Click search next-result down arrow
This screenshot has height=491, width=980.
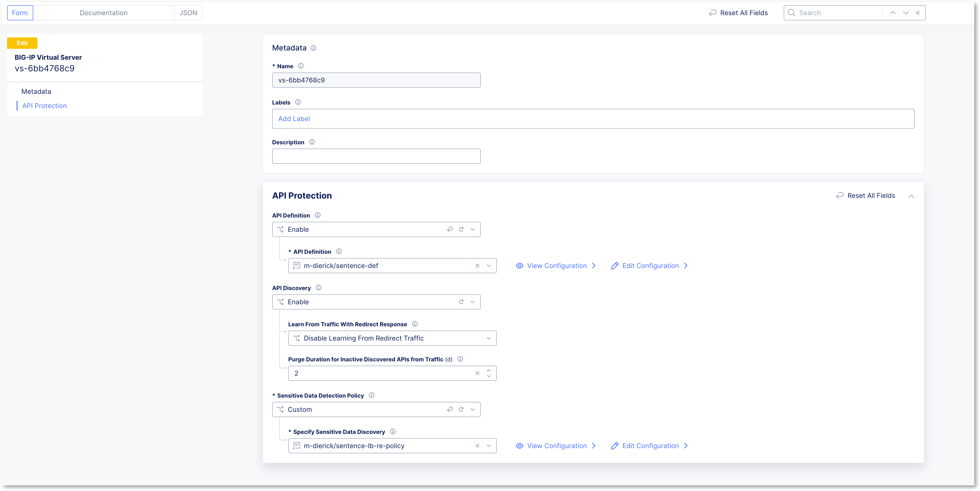click(905, 13)
